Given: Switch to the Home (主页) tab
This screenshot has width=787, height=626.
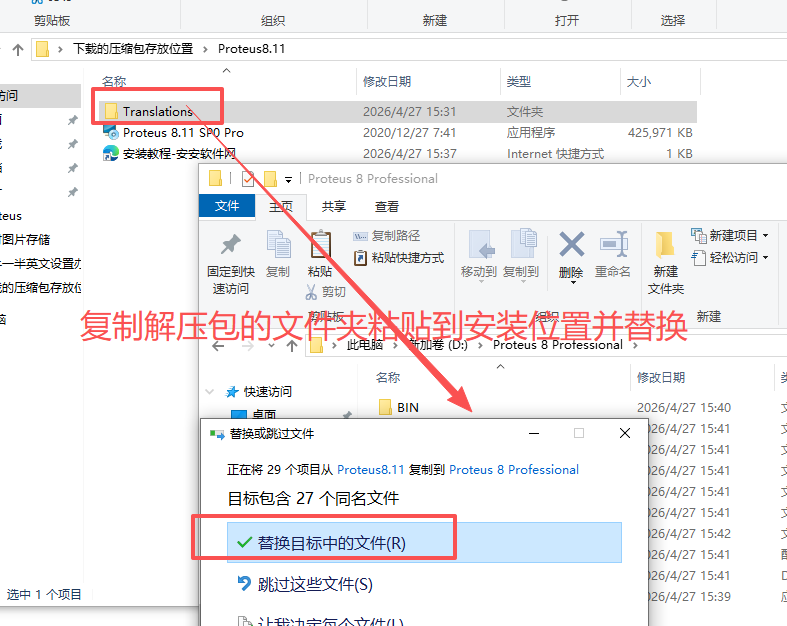Looking at the screenshot, I should [281, 206].
